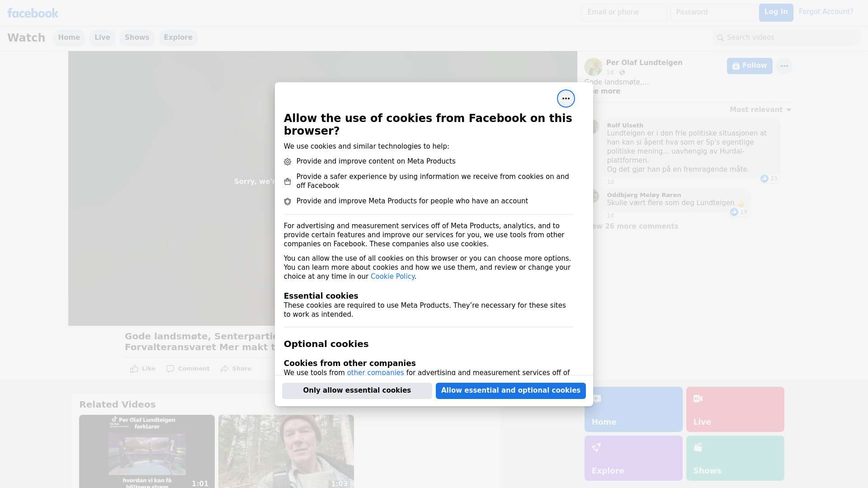Select the Shows tab in Watch
This screenshot has height=488, width=868.
coord(137,38)
